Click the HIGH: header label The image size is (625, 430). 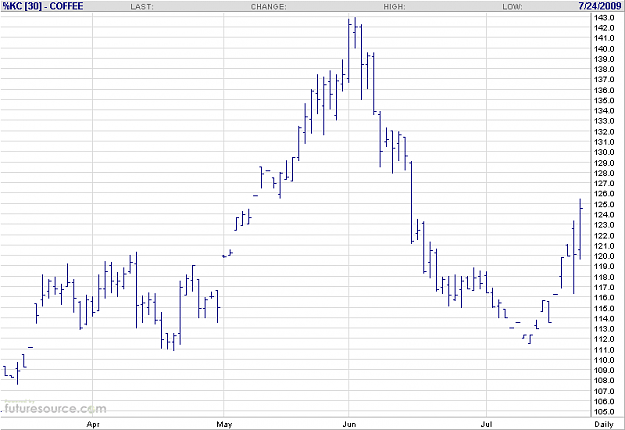[394, 7]
